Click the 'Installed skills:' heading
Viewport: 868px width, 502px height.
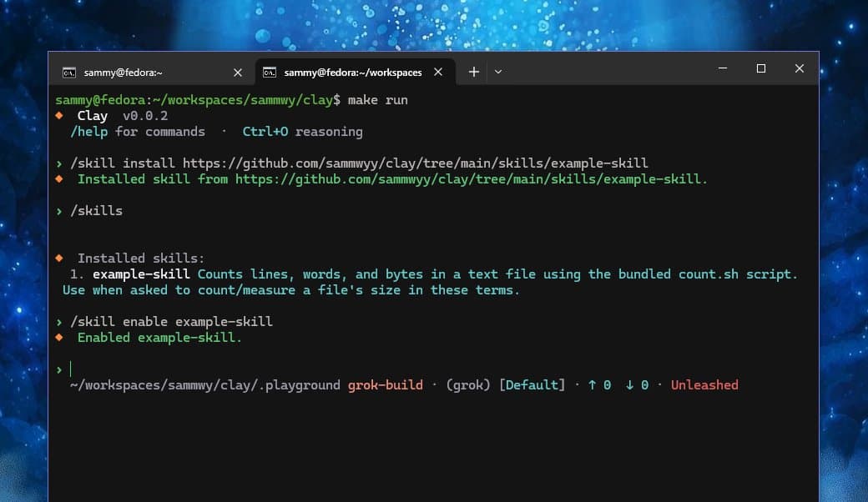tap(140, 259)
